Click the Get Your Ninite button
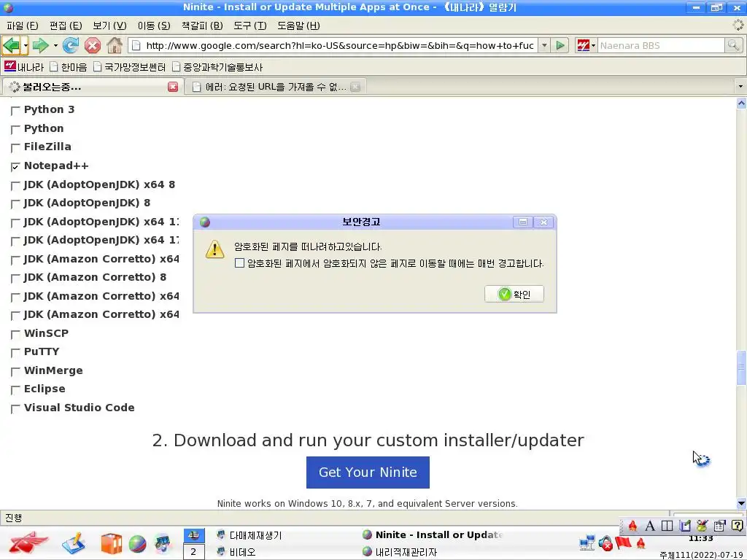This screenshot has height=560, width=747. (368, 472)
